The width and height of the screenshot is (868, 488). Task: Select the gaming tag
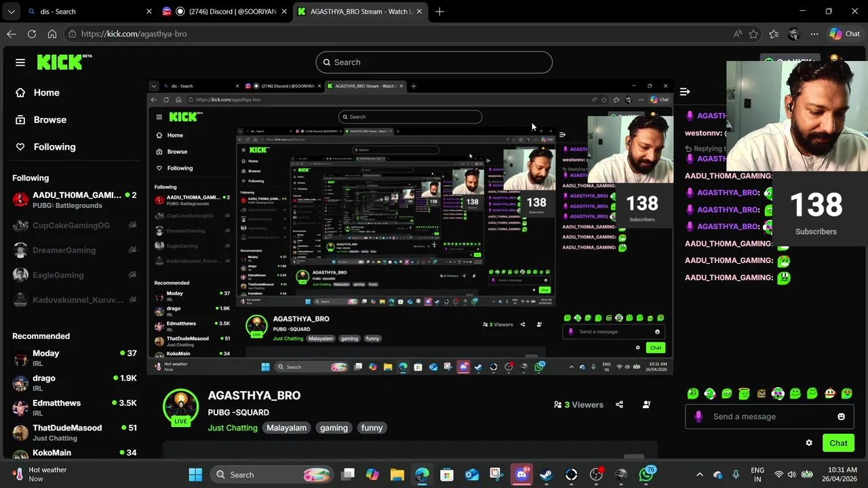tap(334, 428)
